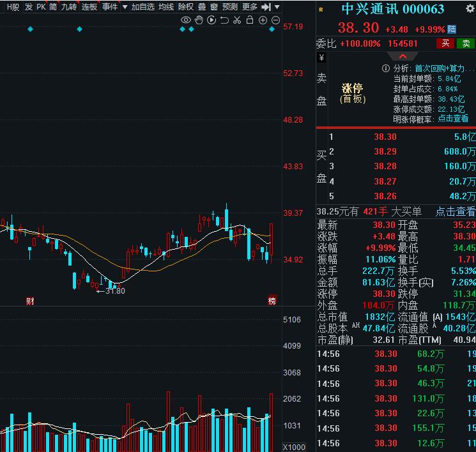Open the 财 marker on the chart
This screenshot has height=452, width=476.
tap(30, 301)
